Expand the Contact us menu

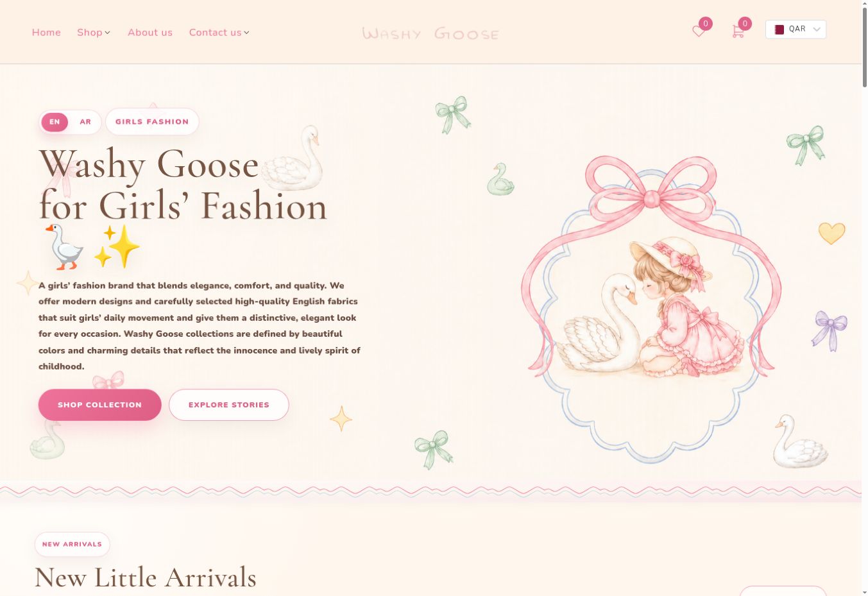pos(219,33)
